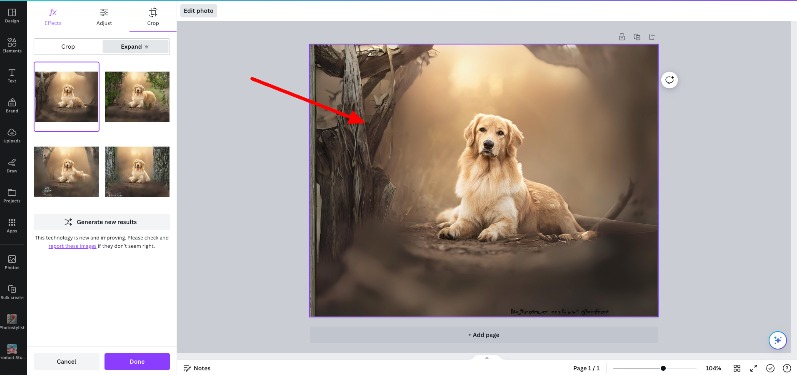Choose the green foliage expanded result thumbnail
Image resolution: width=797 pixels, height=375 pixels.
click(137, 97)
